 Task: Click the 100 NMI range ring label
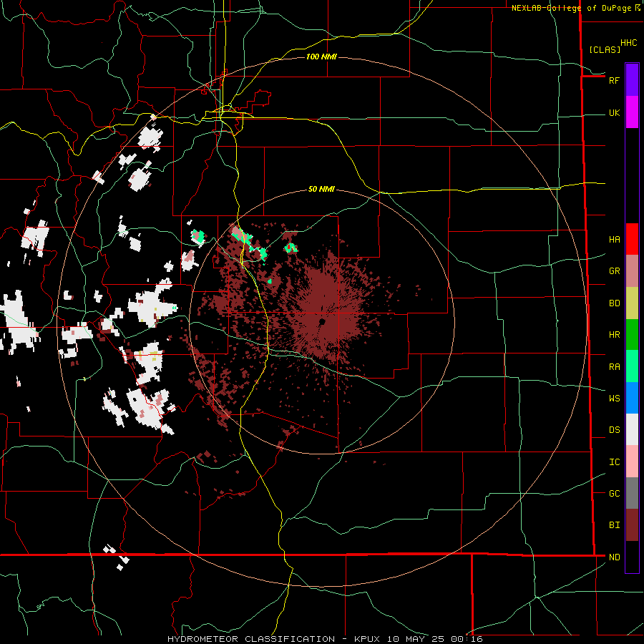(321, 57)
